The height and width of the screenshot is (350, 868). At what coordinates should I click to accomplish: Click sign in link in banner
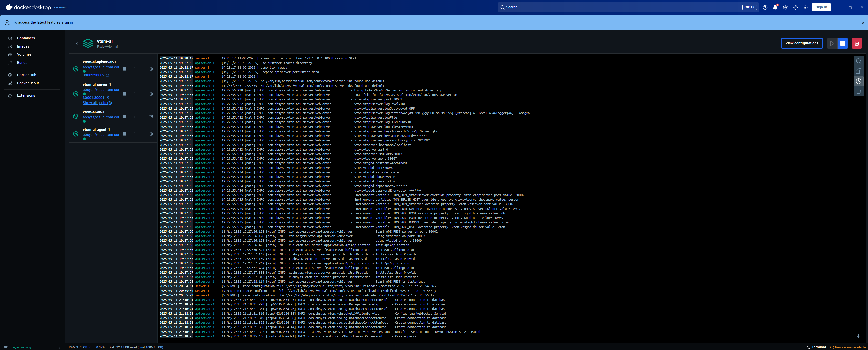click(x=67, y=23)
